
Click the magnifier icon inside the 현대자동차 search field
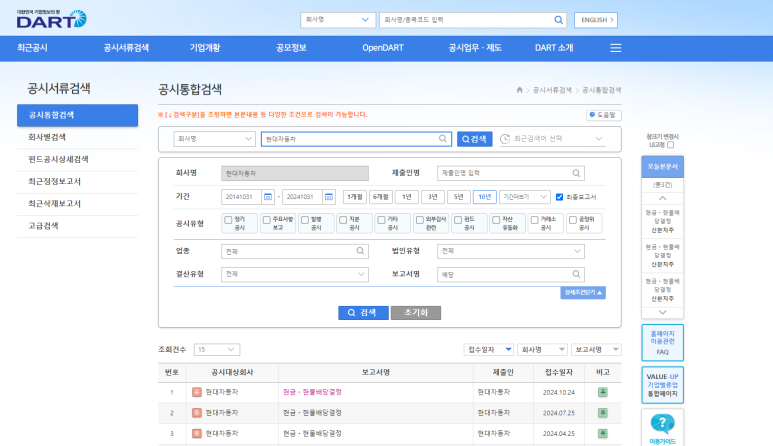(443, 139)
